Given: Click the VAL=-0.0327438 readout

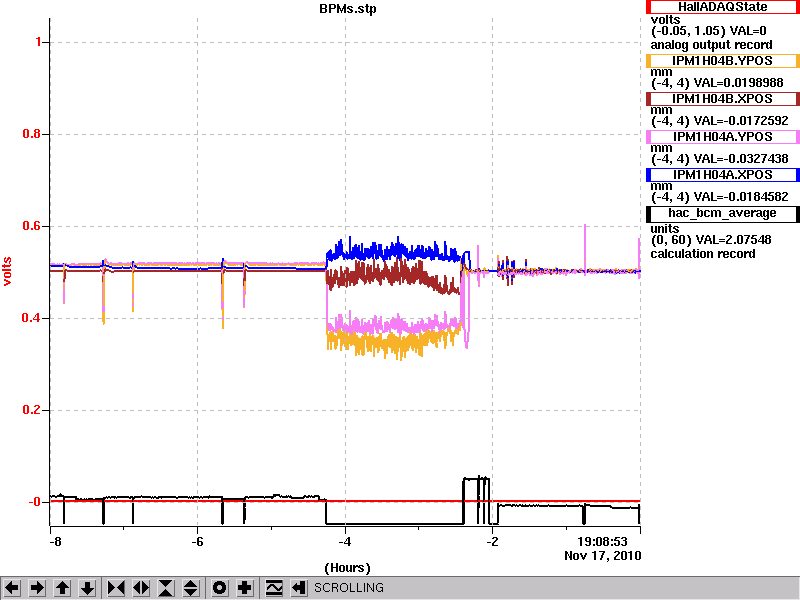Looking at the screenshot, I should pos(741,159).
